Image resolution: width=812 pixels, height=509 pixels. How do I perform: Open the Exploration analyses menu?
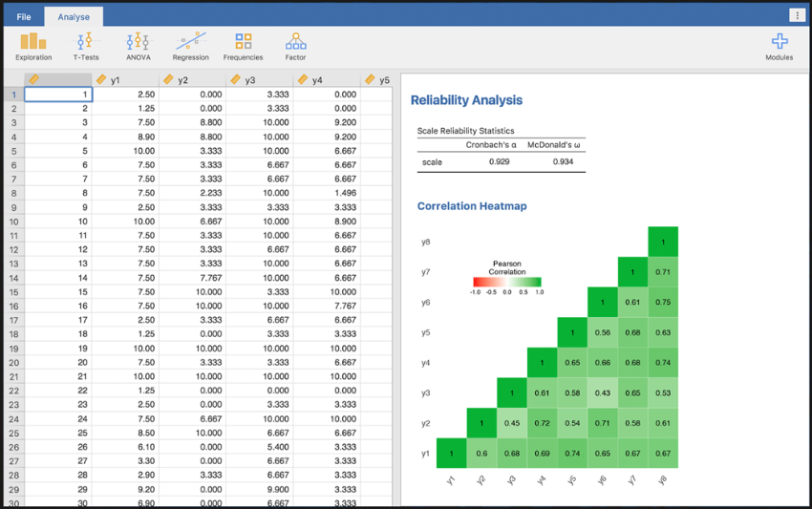click(33, 47)
